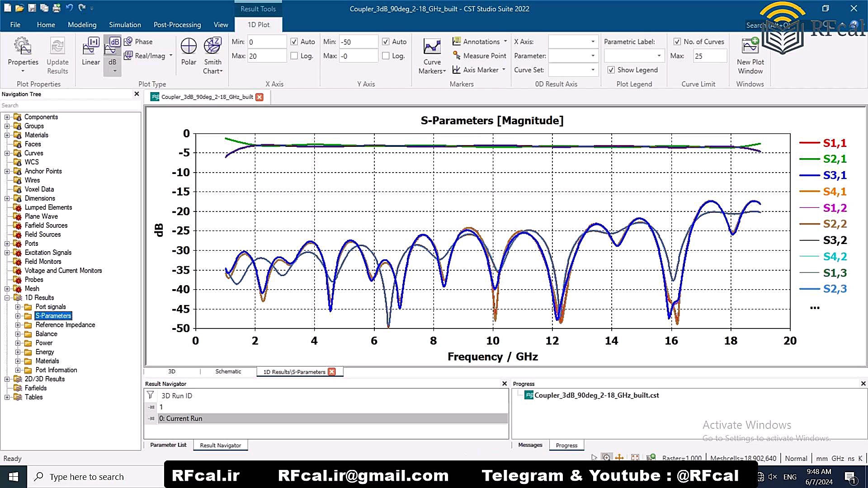Image resolution: width=868 pixels, height=488 pixels.
Task: Click the Parameter List tab button
Action: click(168, 445)
